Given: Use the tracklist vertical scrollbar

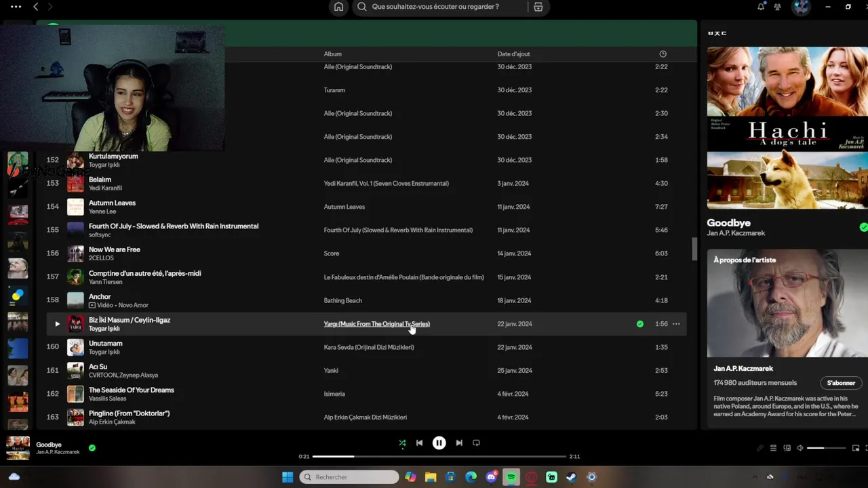Looking at the screenshot, I should tap(694, 249).
